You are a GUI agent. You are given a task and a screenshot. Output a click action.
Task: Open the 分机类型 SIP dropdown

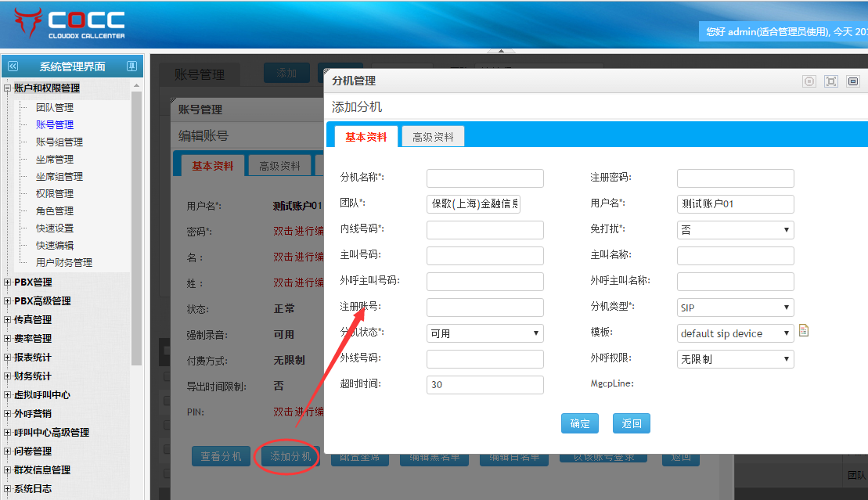coord(735,308)
